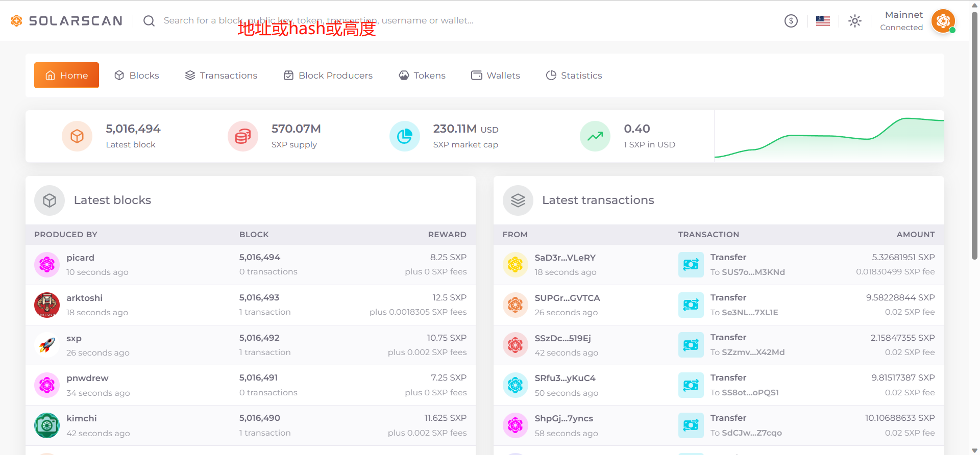Open sxp rocket avatar

pyautogui.click(x=47, y=345)
